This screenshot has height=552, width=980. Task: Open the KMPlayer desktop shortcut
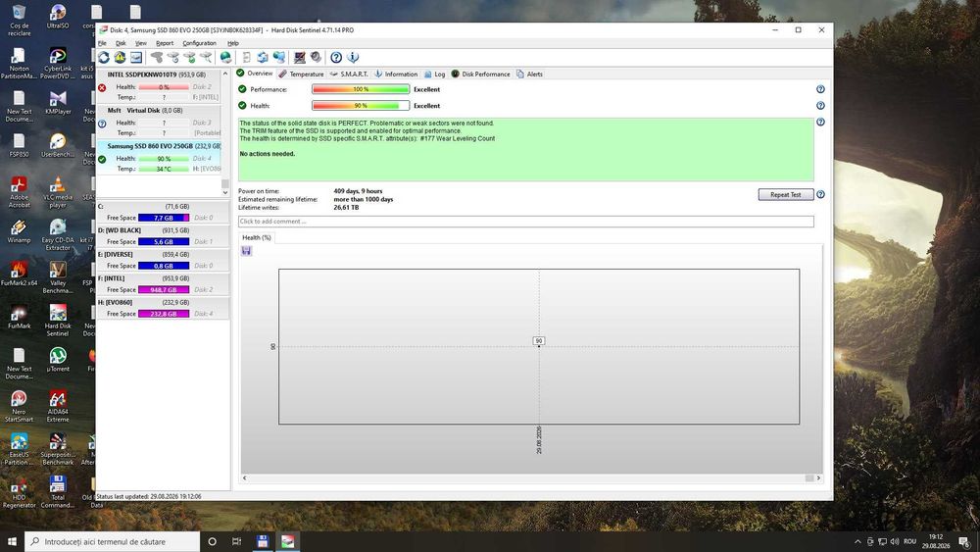[x=58, y=103]
